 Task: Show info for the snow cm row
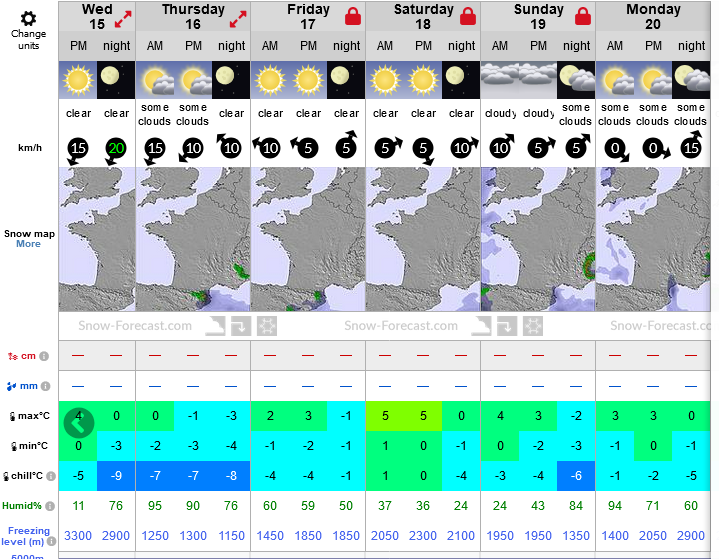[44, 356]
